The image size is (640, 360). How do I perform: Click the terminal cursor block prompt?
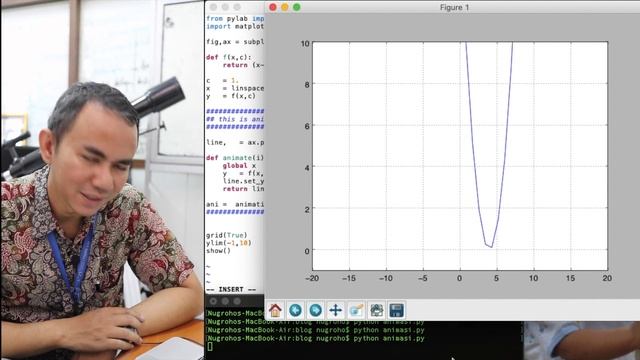[210, 347]
